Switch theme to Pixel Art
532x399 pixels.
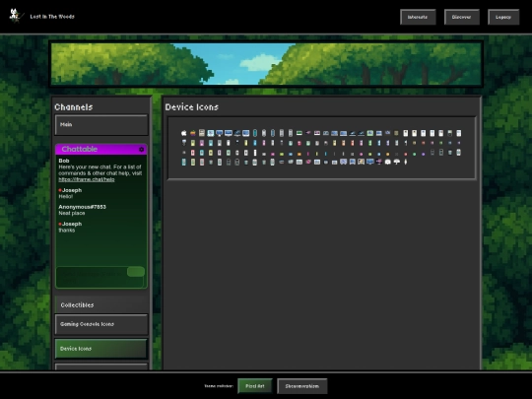(x=255, y=386)
